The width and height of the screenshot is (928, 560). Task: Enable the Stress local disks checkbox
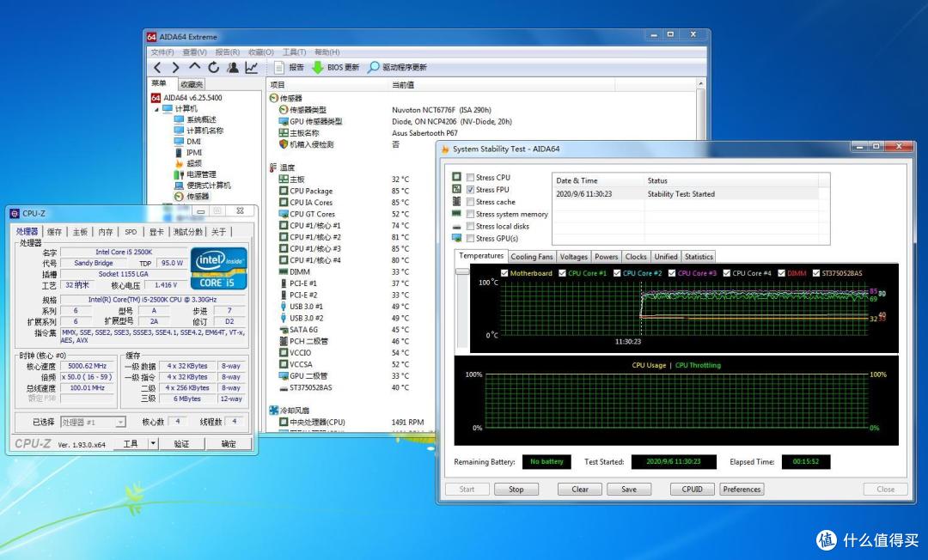point(470,227)
